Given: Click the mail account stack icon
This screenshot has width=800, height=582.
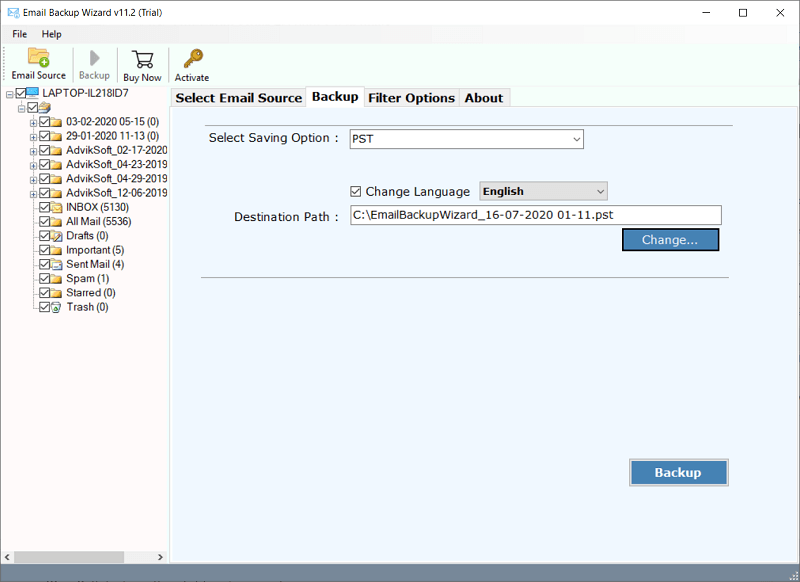Looking at the screenshot, I should tap(45, 107).
